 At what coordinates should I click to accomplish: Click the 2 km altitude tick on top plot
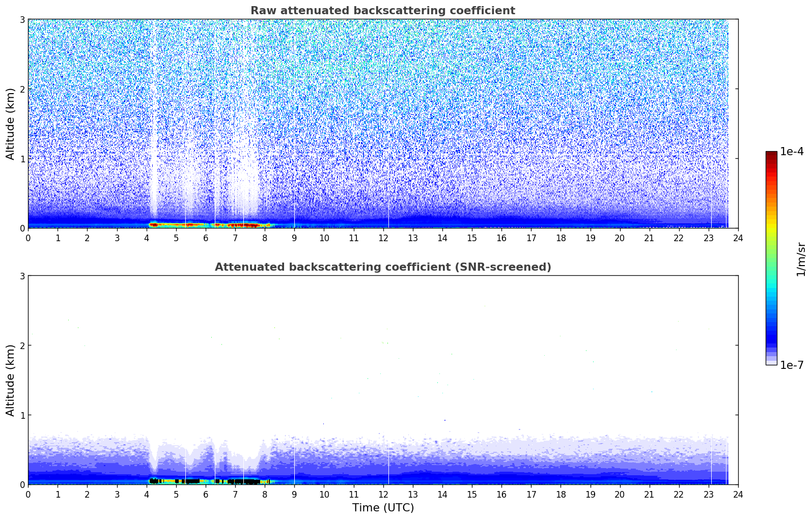click(22, 89)
